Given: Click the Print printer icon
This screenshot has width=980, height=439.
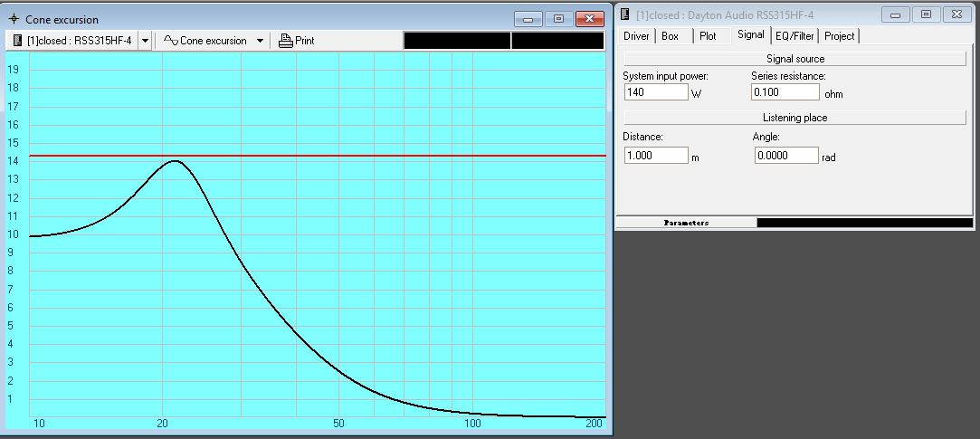Looking at the screenshot, I should [286, 41].
